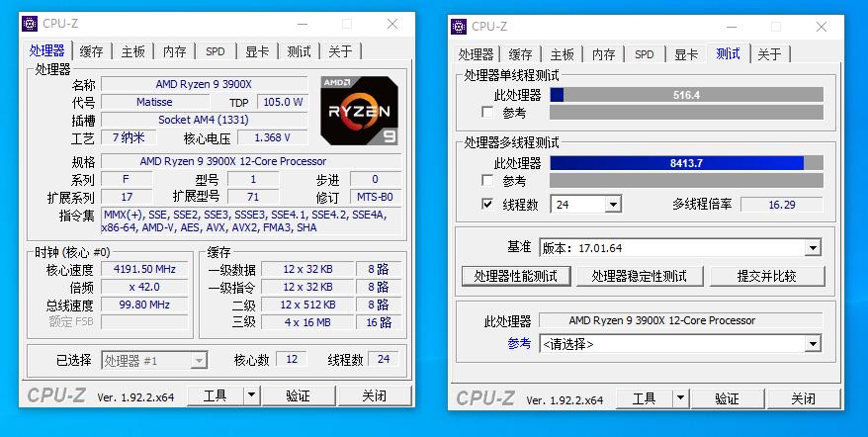
Task: Click single-thread score bar showing 516.4
Action: click(686, 95)
